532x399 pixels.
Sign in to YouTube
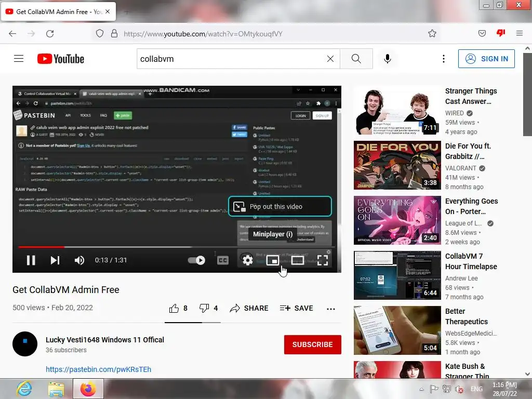click(x=486, y=59)
